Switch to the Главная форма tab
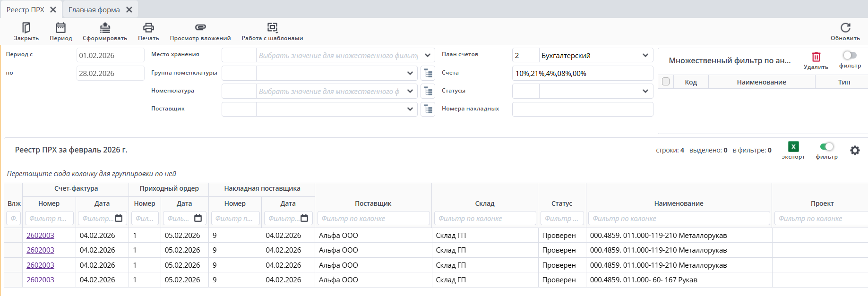The width and height of the screenshot is (868, 296). pyautogui.click(x=94, y=10)
